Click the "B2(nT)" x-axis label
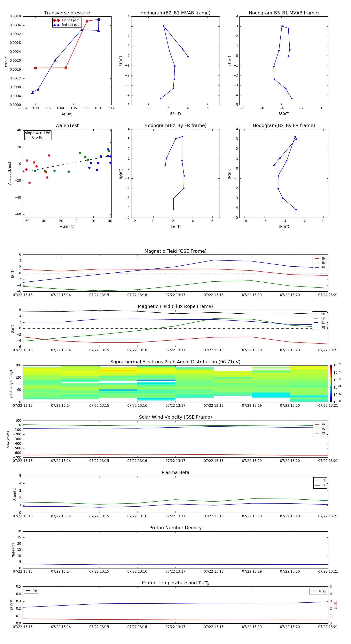The height and width of the screenshot is (644, 351). (x=175, y=114)
